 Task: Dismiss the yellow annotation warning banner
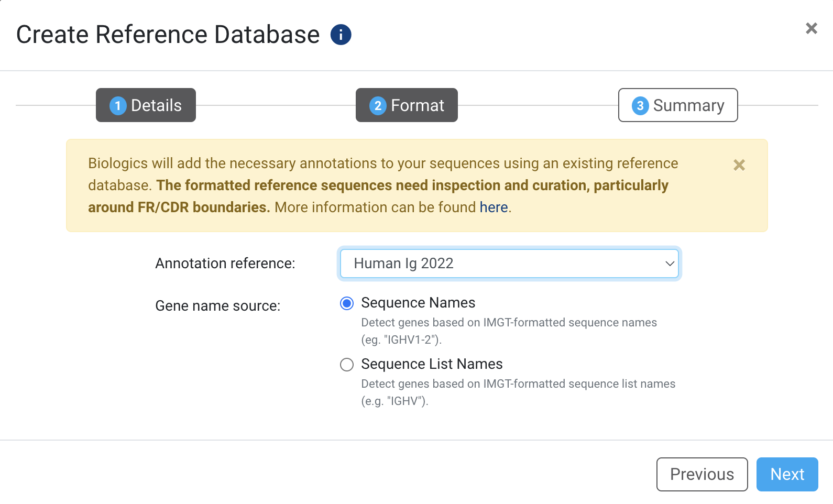click(x=739, y=165)
